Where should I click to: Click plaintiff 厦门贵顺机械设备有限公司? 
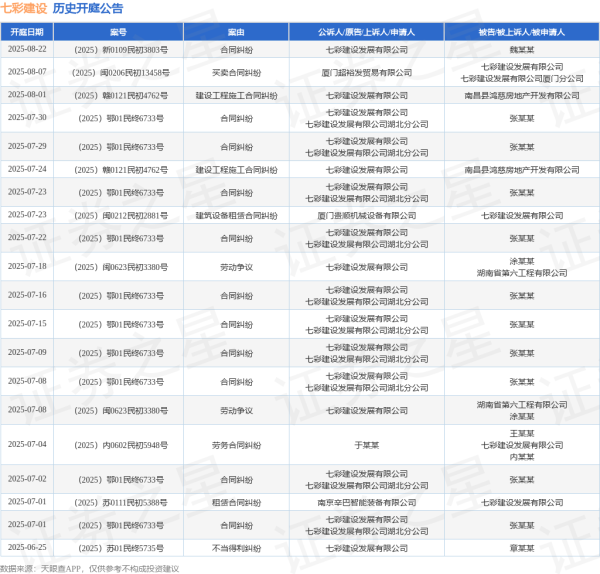coord(367,216)
